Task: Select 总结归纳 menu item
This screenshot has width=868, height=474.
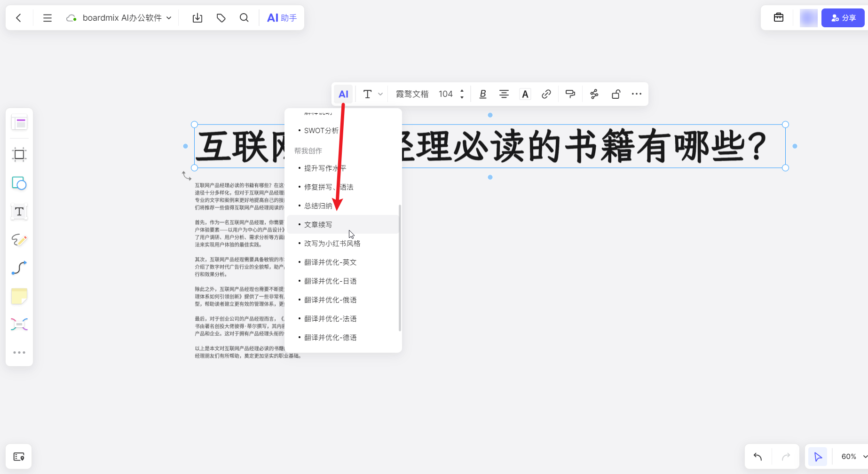Action: coord(343,205)
